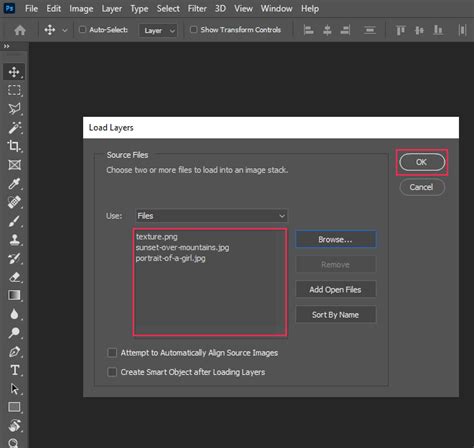Select the Rectangle shape tool

(x=14, y=407)
